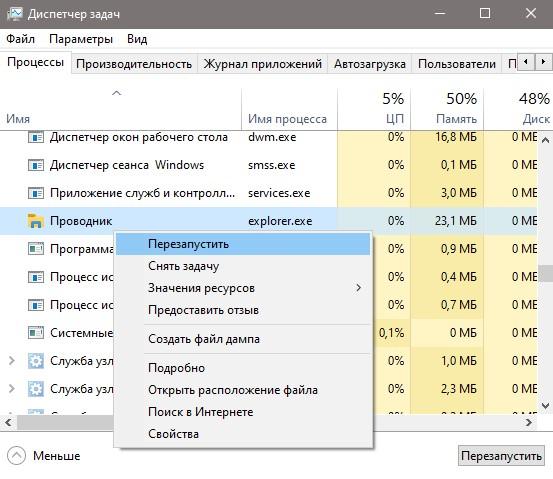Expand the second Служба узла tree row

[x=12, y=389]
